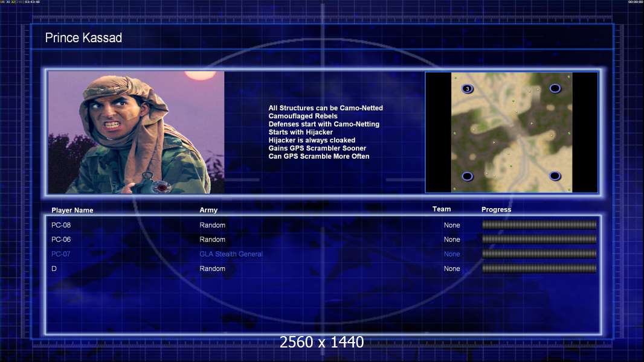Screen dimensions: 644x362
Task: Click 'Can GPS Scramble More Often' line
Action: [319, 156]
